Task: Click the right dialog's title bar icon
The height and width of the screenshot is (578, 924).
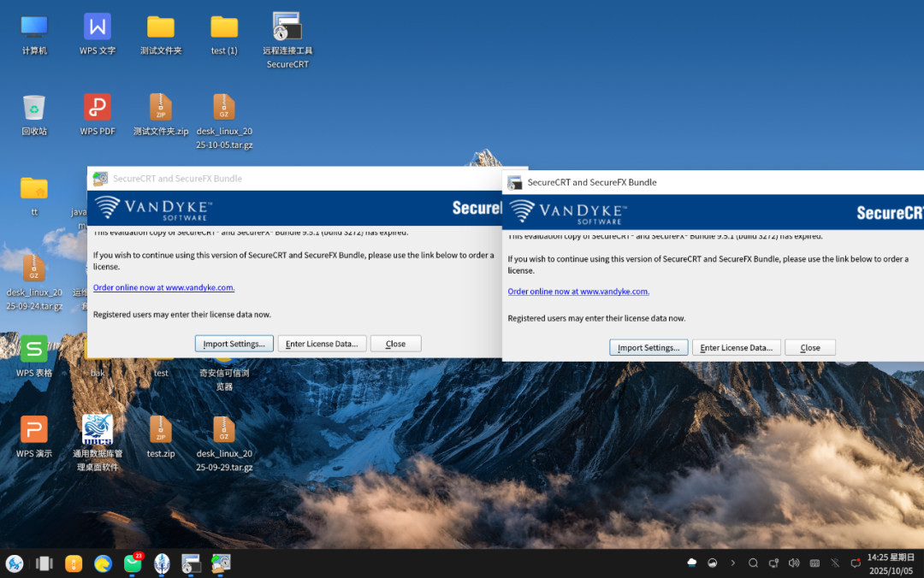Action: tap(515, 183)
